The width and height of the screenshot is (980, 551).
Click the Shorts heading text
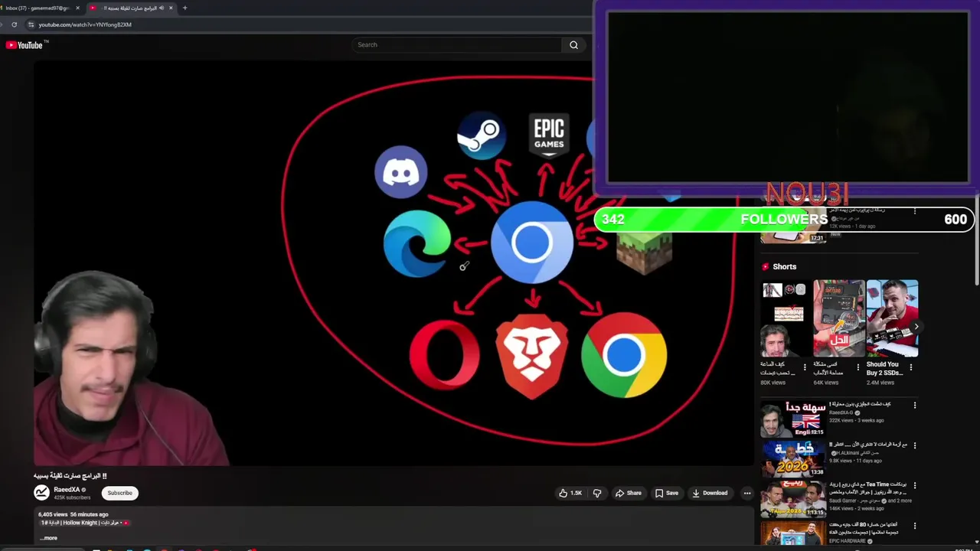[785, 267]
